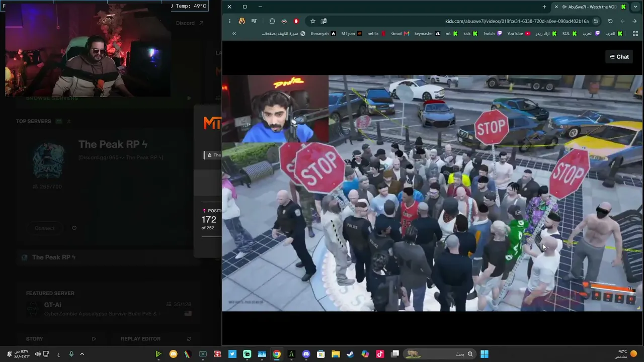The height and width of the screenshot is (362, 644).
Task: Click the taskbar search box
Action: click(x=440, y=354)
